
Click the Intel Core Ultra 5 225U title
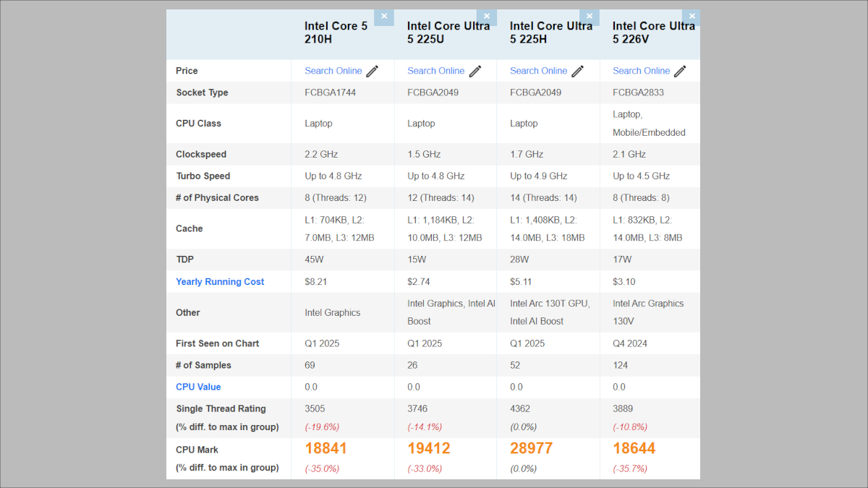click(448, 33)
